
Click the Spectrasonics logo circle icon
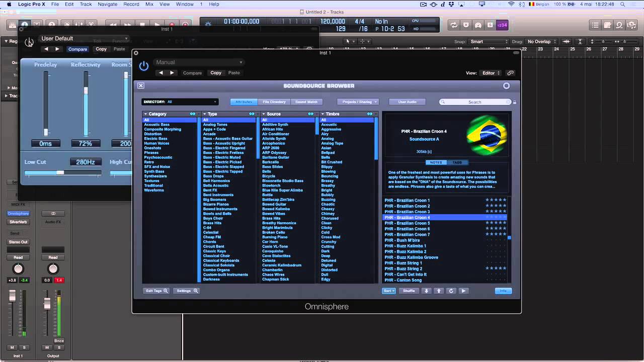[507, 85]
